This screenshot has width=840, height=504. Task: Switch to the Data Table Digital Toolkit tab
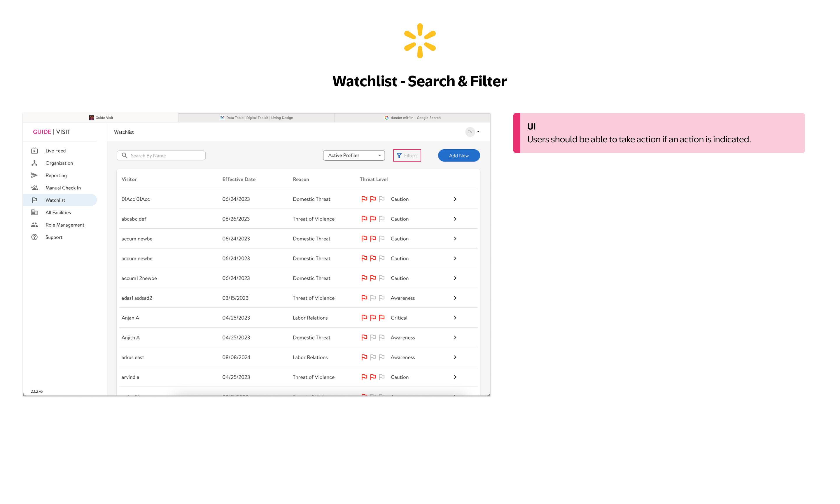[x=256, y=118]
